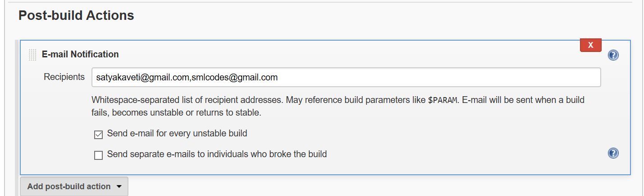Place cursor in smlcodes@gmail.com address
Viewport: 644px width, 196px height.
tap(234, 77)
